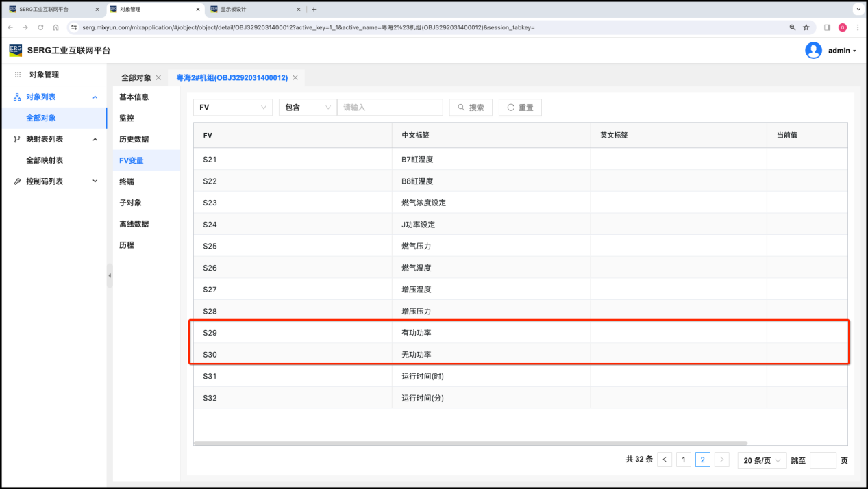868x489 pixels.
Task: Open the 历史数据 side tab
Action: pos(134,139)
